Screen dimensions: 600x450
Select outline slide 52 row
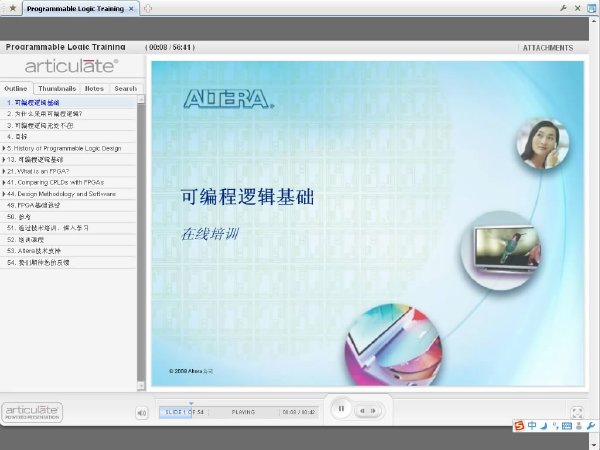[68, 240]
